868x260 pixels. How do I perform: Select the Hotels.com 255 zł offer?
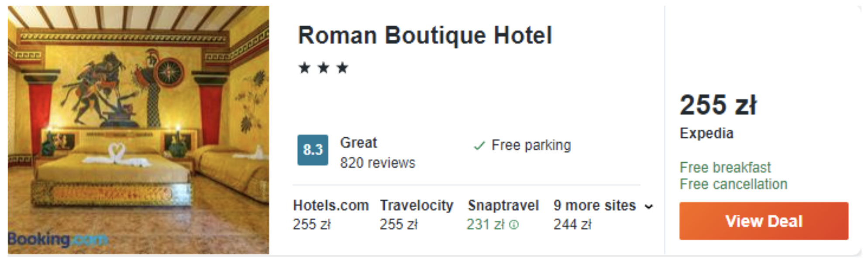[x=331, y=215]
